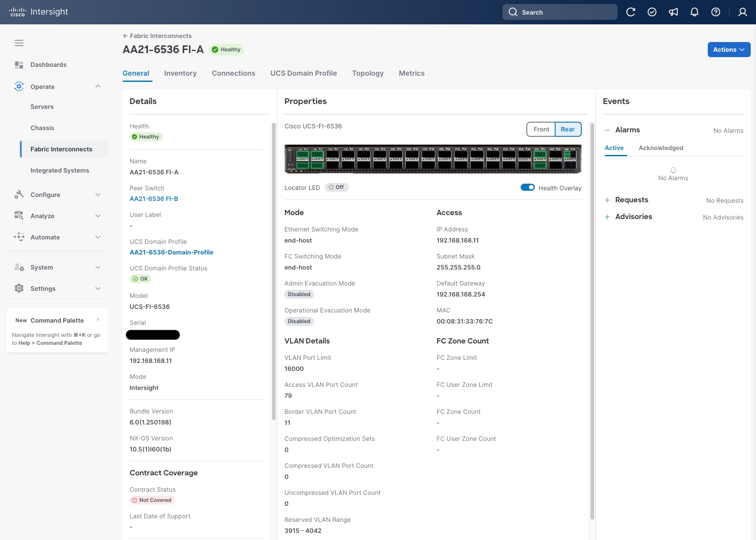
Task: View Acknowledged alarms
Action: [661, 148]
